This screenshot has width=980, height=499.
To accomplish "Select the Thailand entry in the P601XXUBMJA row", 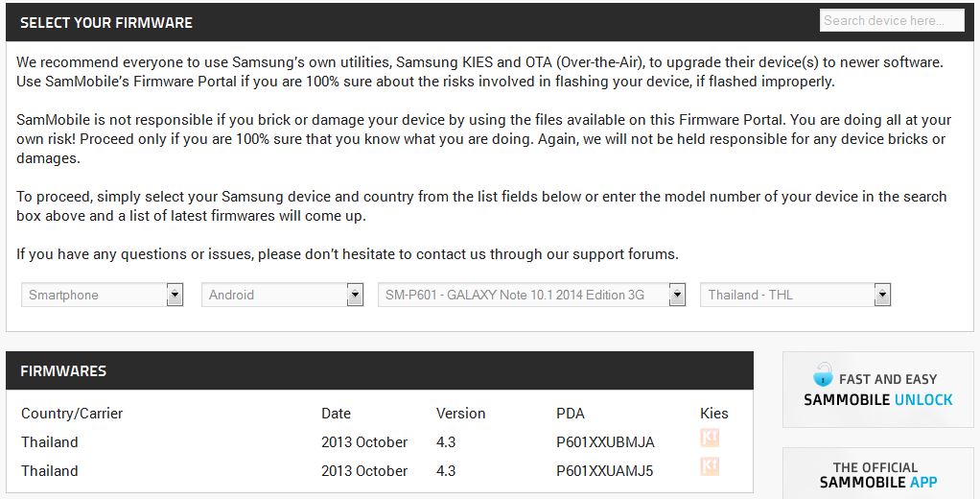I will [x=50, y=442].
